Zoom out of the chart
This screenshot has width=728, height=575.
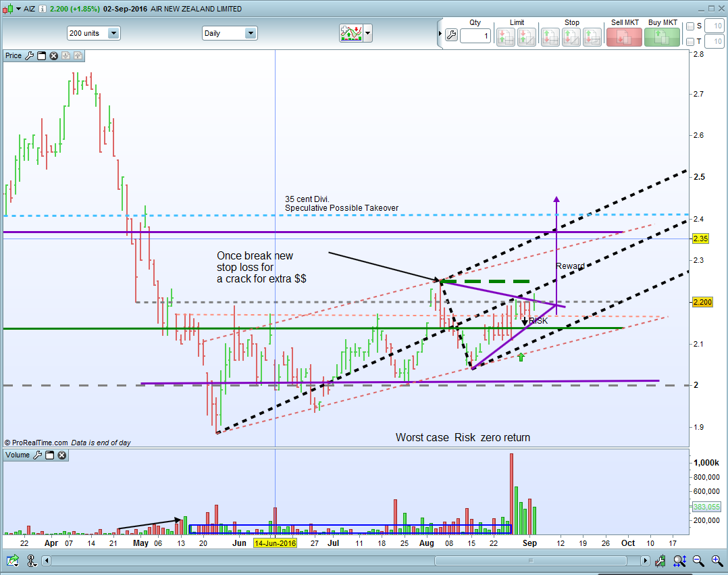point(698,561)
